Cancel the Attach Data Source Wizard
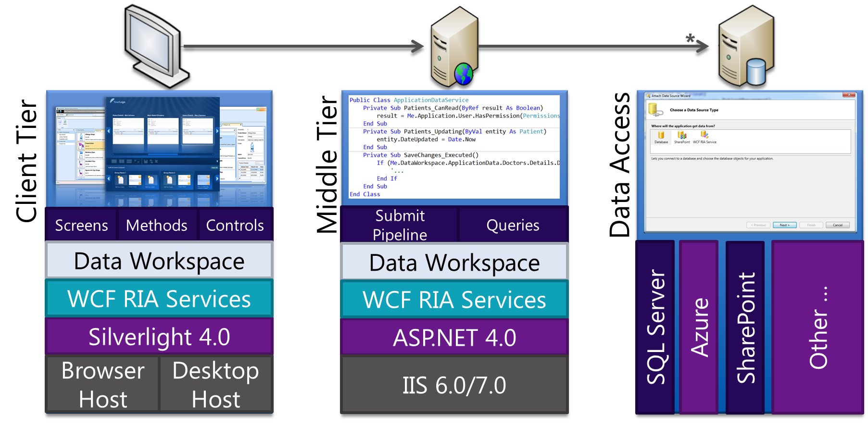This screenshot has width=868, height=428. pos(837,225)
